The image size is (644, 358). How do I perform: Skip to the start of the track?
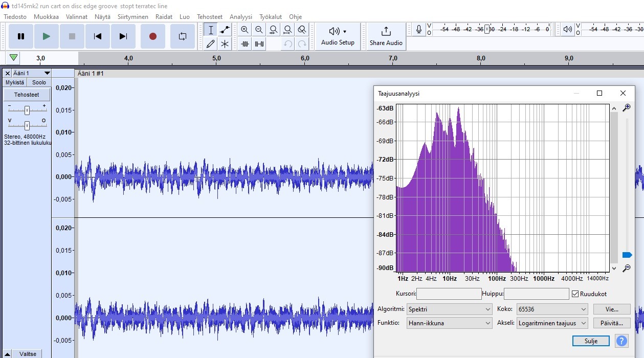point(98,36)
